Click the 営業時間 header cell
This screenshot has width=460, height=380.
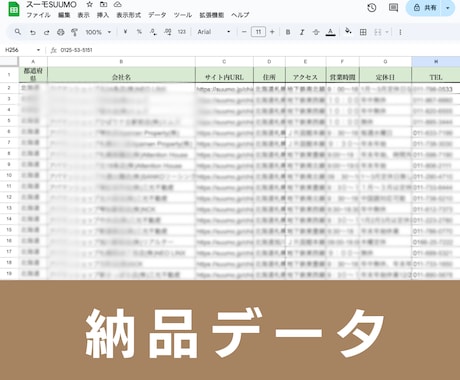tap(343, 75)
